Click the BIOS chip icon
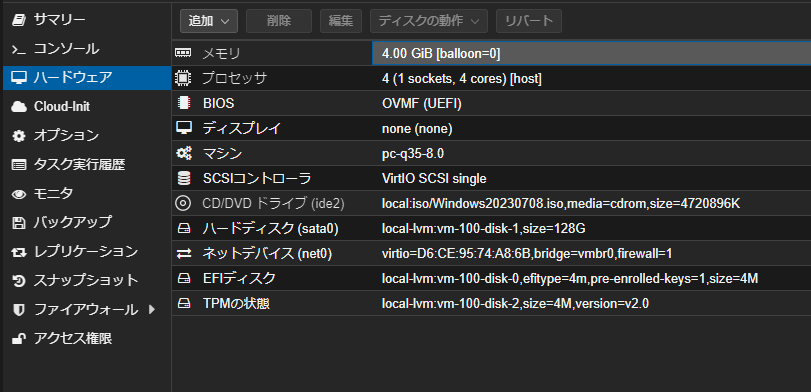Screen dimensions: 811x392 (183, 103)
